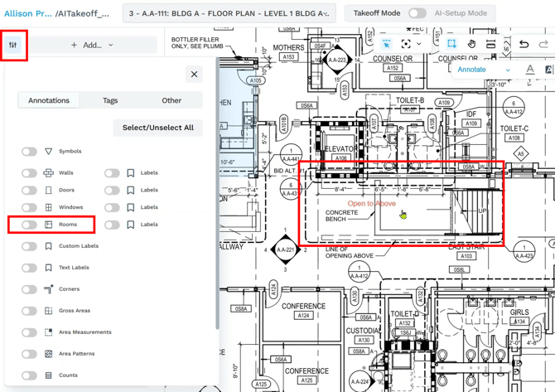Turn on the Doors Labels toggle
The image size is (555, 392).
[112, 190]
